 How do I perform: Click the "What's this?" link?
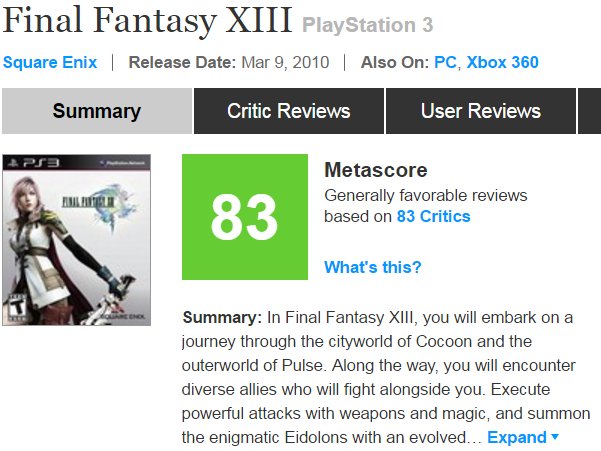(372, 267)
